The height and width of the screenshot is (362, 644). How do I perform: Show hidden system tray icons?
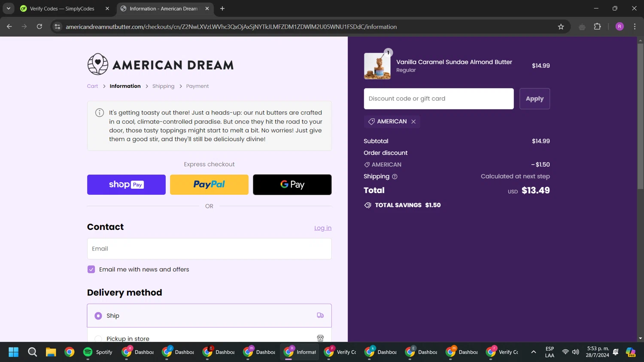click(x=534, y=352)
